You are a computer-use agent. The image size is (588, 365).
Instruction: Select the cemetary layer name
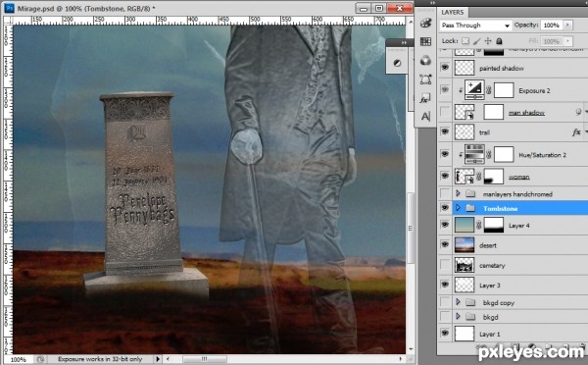[x=492, y=266]
